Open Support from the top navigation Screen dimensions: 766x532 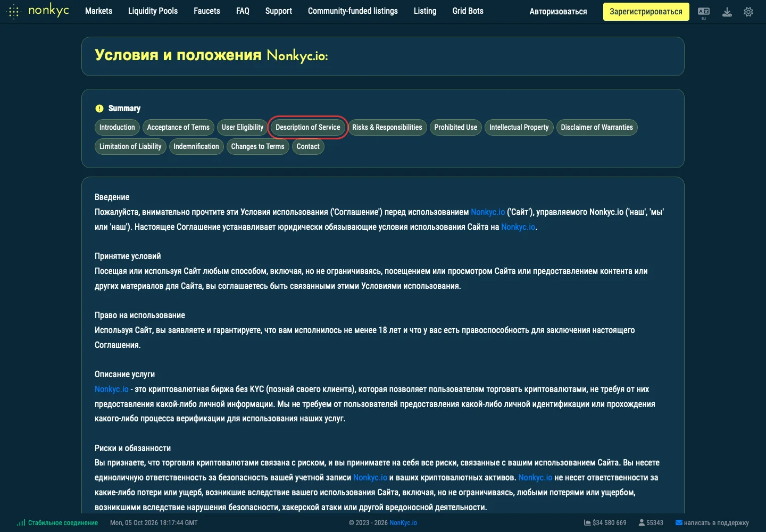[279, 11]
